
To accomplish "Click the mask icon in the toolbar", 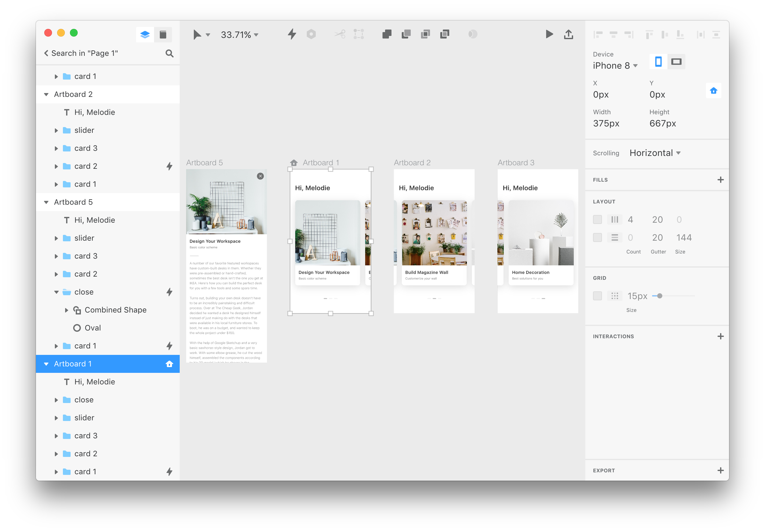I will point(473,34).
